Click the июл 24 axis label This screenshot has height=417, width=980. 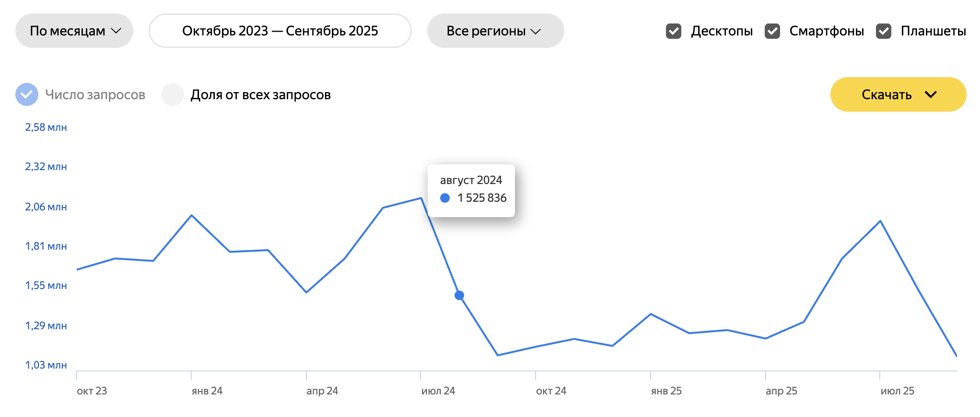point(438,391)
